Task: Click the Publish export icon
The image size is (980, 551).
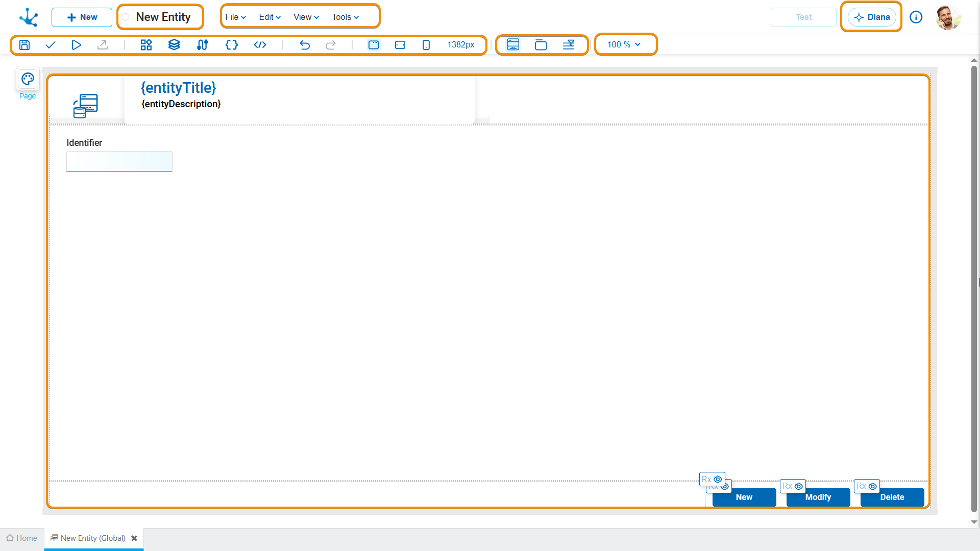Action: coord(103,45)
